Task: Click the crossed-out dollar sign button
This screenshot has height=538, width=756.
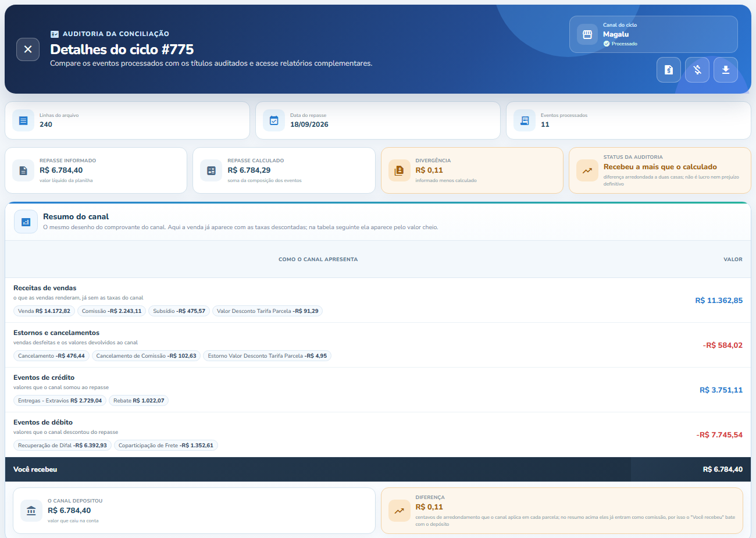Action: pos(697,70)
